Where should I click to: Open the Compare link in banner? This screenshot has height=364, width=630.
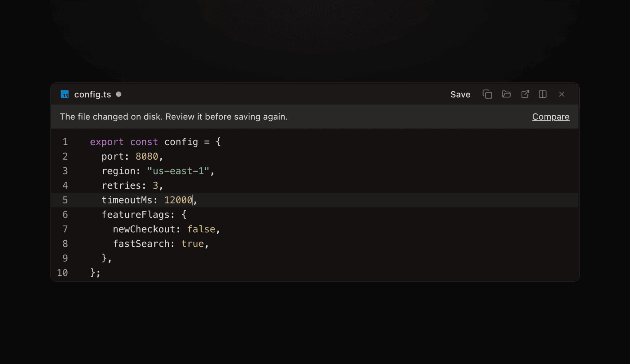[x=551, y=117]
